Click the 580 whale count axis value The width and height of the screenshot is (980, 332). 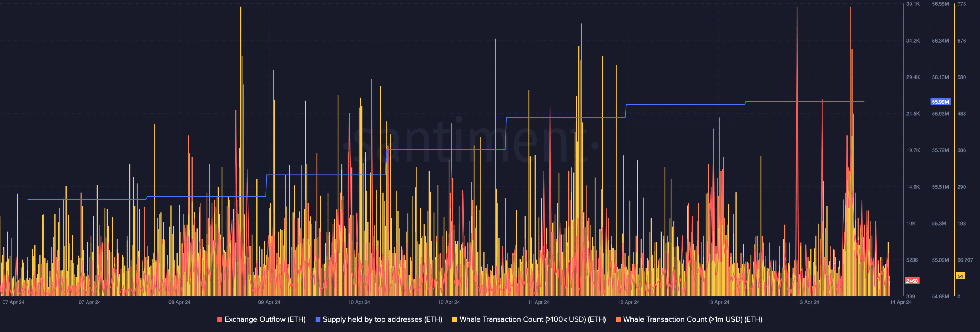[962, 77]
